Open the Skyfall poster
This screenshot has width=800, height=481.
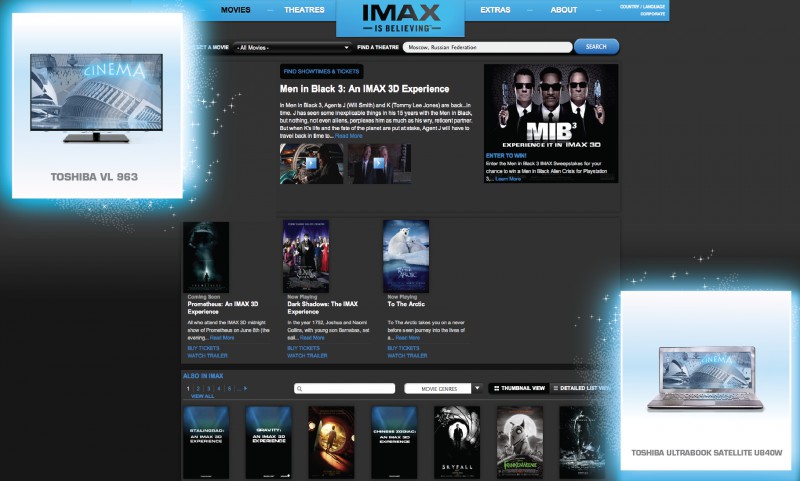tap(457, 442)
